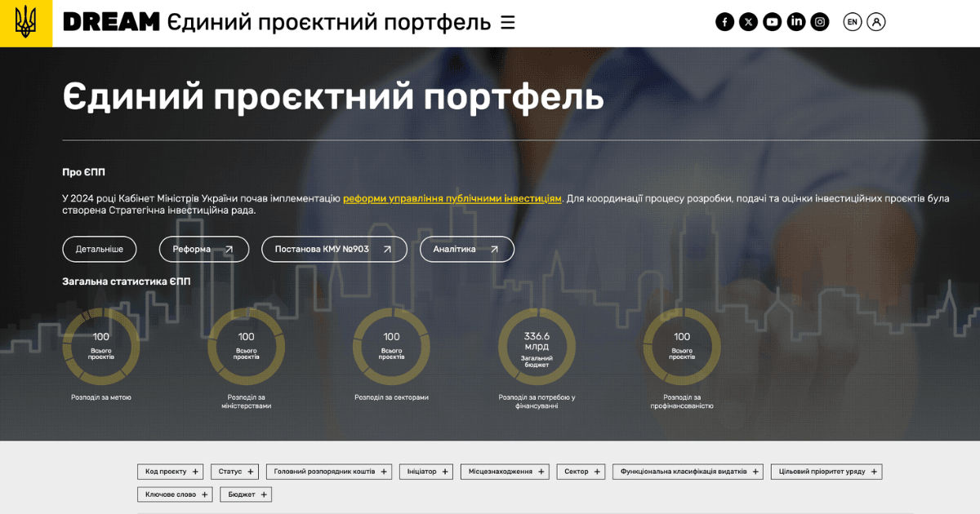Expand the Бюджет filter
Viewport: 980px width, 514px height.
pyautogui.click(x=246, y=494)
